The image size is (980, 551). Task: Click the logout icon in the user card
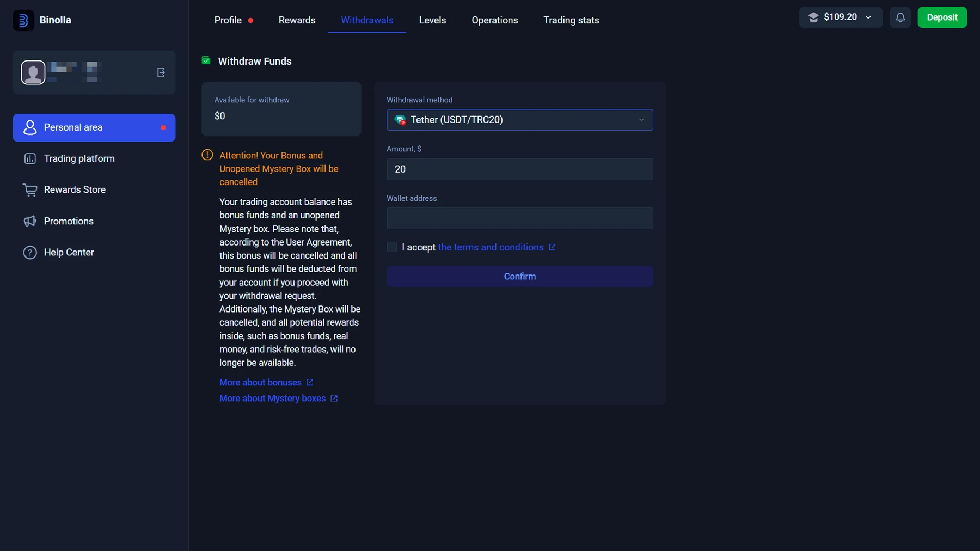pos(161,72)
